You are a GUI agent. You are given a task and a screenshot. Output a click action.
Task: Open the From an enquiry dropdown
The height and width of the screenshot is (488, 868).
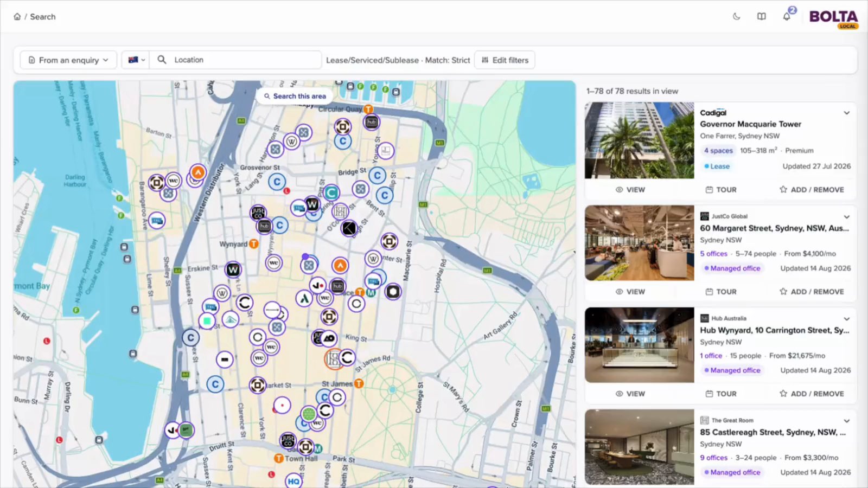pos(68,60)
